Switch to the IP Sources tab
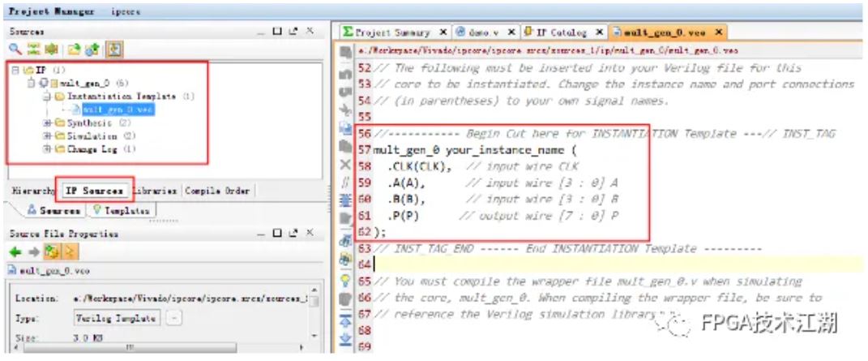This screenshot has height=361, width=868. (x=94, y=191)
